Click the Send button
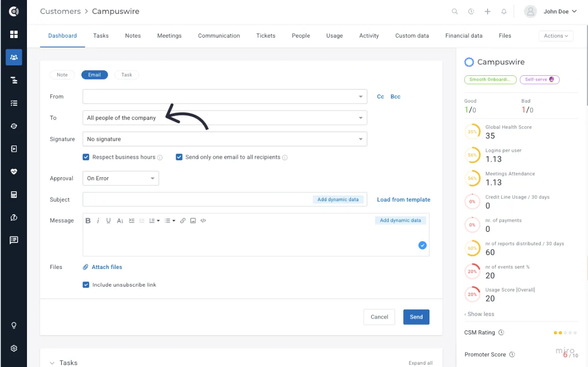The width and height of the screenshot is (588, 367). [x=416, y=317]
